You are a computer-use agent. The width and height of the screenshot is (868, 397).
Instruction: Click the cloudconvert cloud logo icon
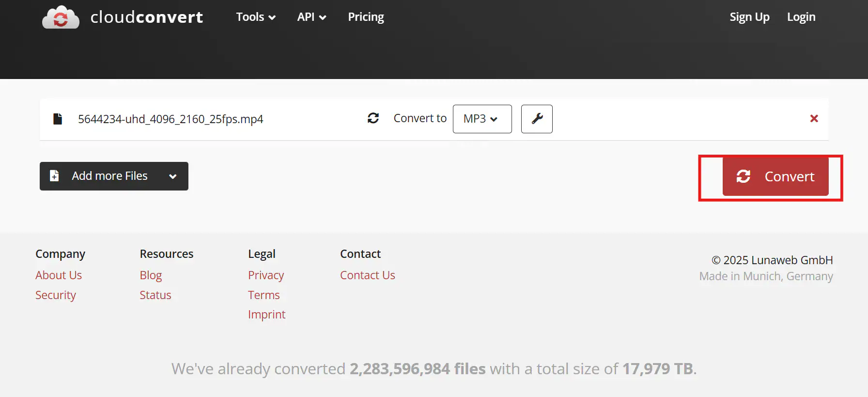click(61, 17)
